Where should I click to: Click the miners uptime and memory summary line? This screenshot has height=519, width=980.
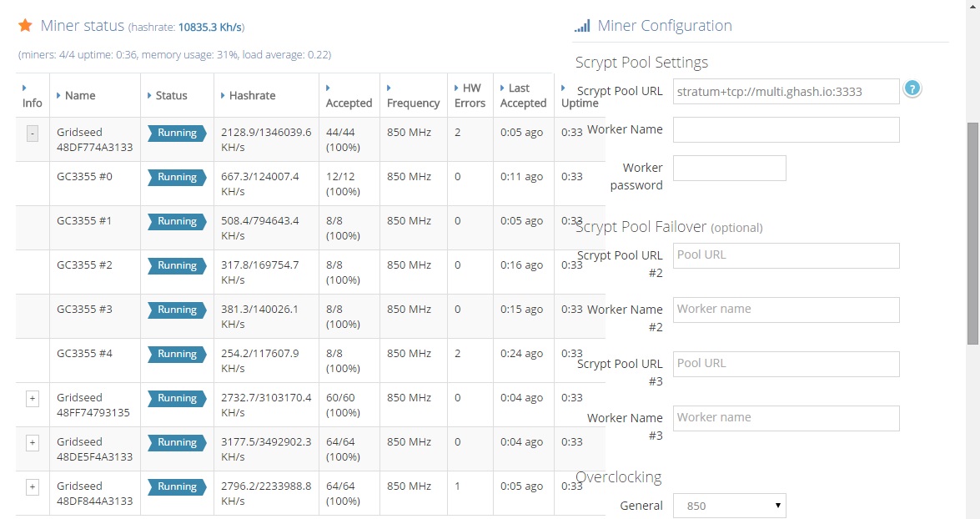coord(174,55)
